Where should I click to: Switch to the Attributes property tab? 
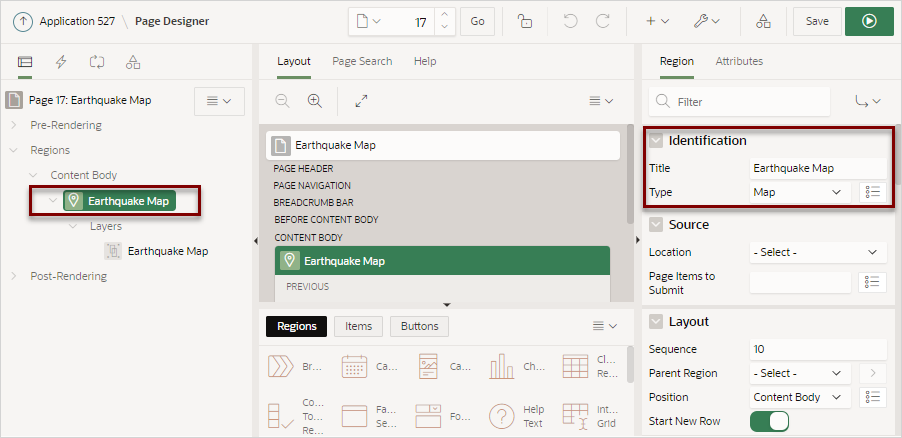(739, 61)
